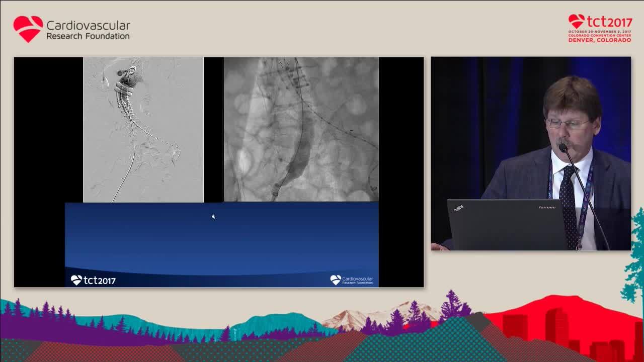Click the speaker video panel
The image size is (644, 362).
coord(530,153)
